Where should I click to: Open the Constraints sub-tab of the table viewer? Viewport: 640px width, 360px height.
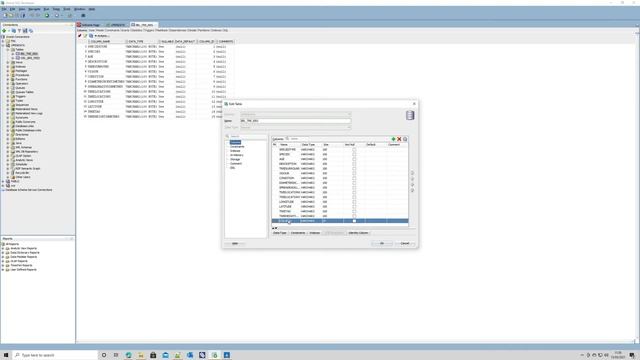point(112,30)
